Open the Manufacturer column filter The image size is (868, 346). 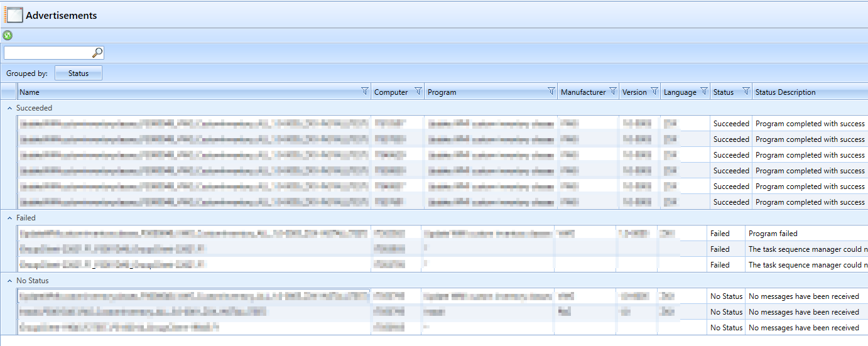[x=612, y=92]
